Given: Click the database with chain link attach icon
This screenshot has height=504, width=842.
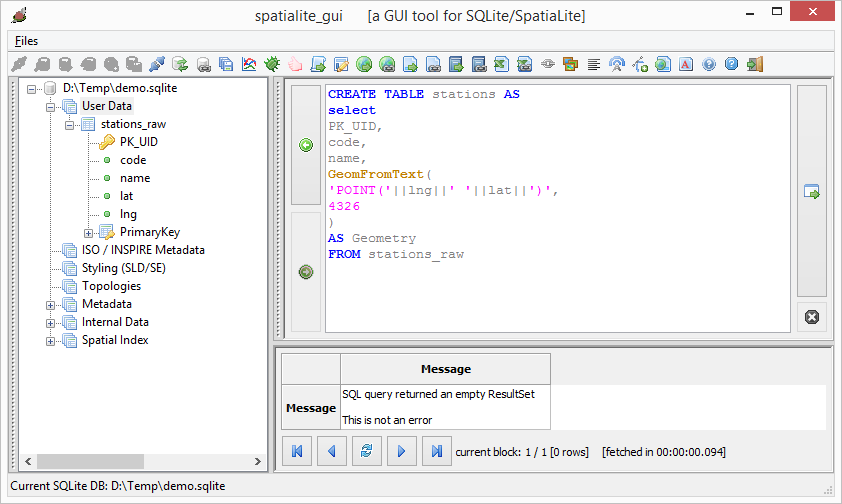Looking at the screenshot, I should [x=204, y=64].
